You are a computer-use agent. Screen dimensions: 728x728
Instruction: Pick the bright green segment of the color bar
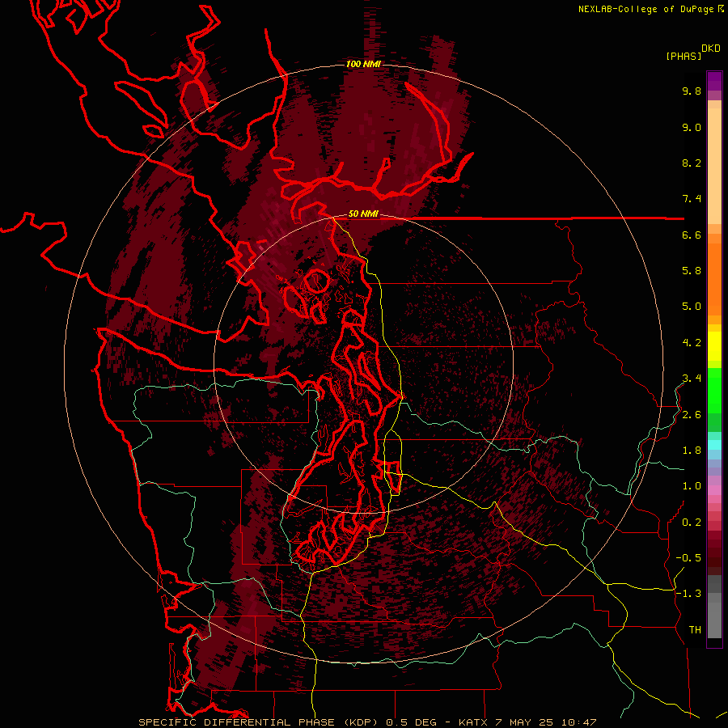[714, 391]
